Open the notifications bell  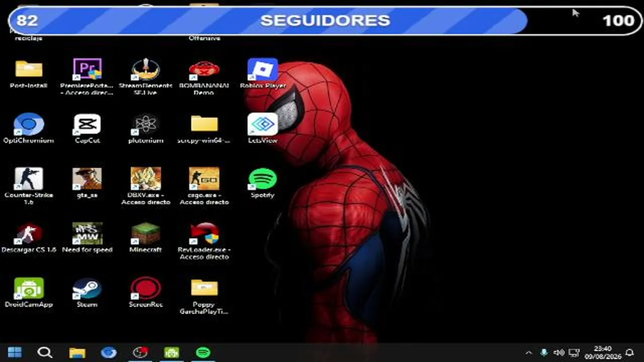(x=629, y=352)
